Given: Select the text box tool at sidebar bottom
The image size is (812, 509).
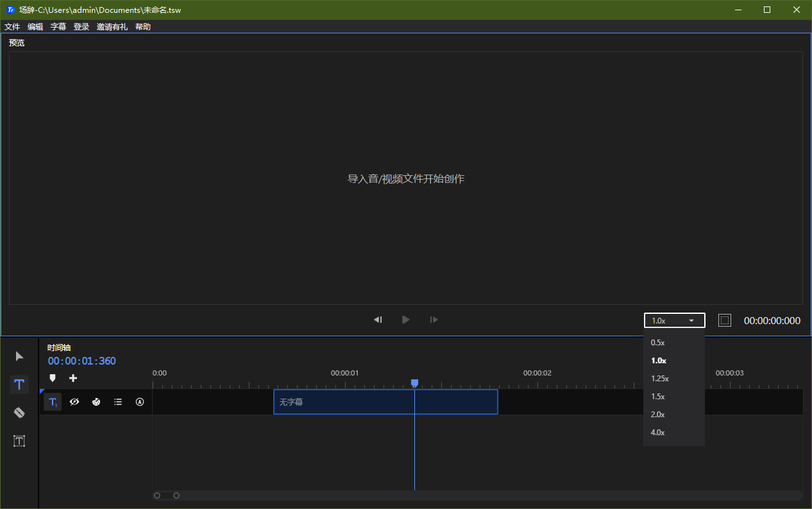Looking at the screenshot, I should [x=19, y=441].
